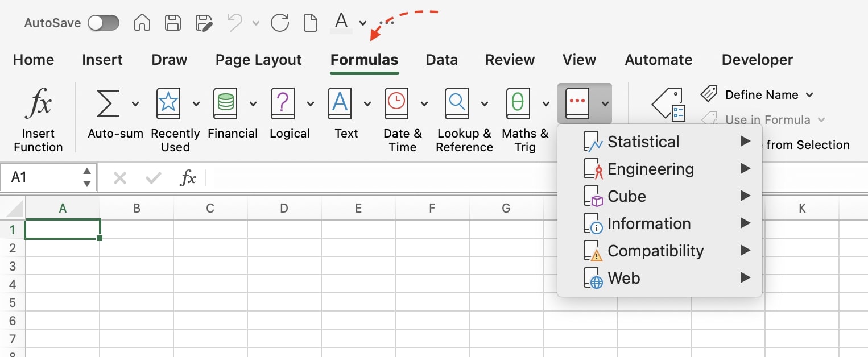
Task: Switch to the Data ribbon tab
Action: click(x=441, y=60)
